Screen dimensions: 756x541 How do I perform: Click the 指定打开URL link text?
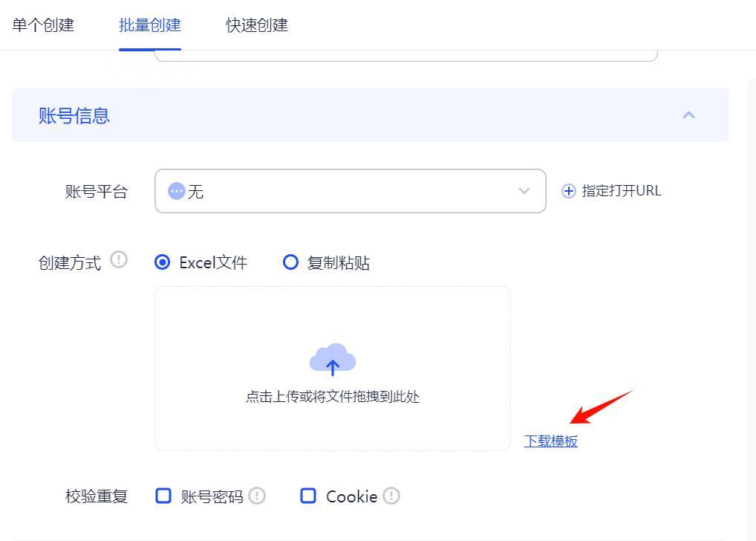point(621,191)
